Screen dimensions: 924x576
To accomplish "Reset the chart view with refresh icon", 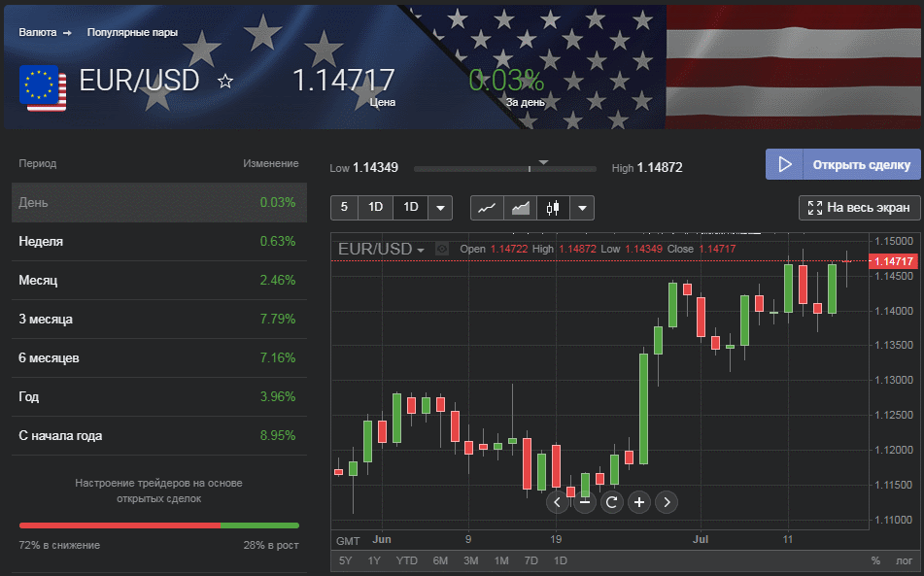I will coord(612,502).
